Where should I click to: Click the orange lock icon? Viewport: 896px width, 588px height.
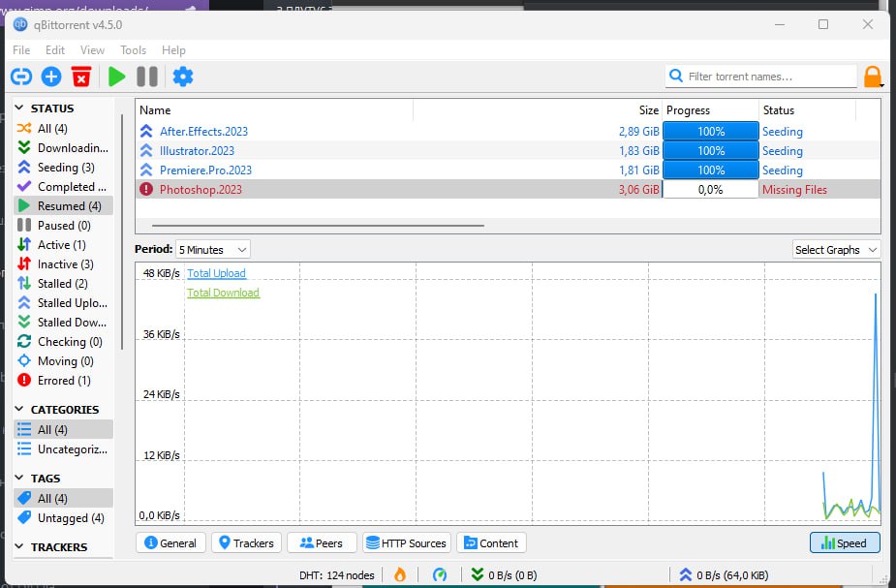873,77
